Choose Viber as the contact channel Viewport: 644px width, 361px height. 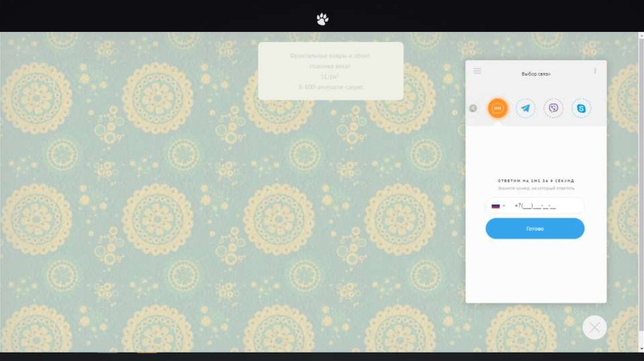pyautogui.click(x=553, y=108)
